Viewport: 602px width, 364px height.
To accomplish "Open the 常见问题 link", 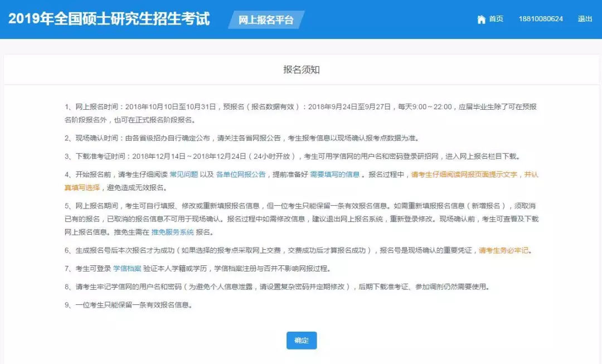I will [x=184, y=174].
